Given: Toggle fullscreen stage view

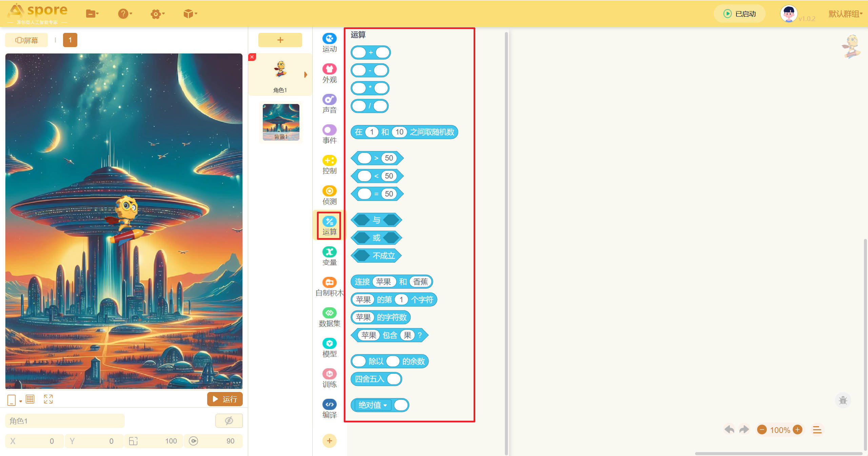Looking at the screenshot, I should point(48,399).
